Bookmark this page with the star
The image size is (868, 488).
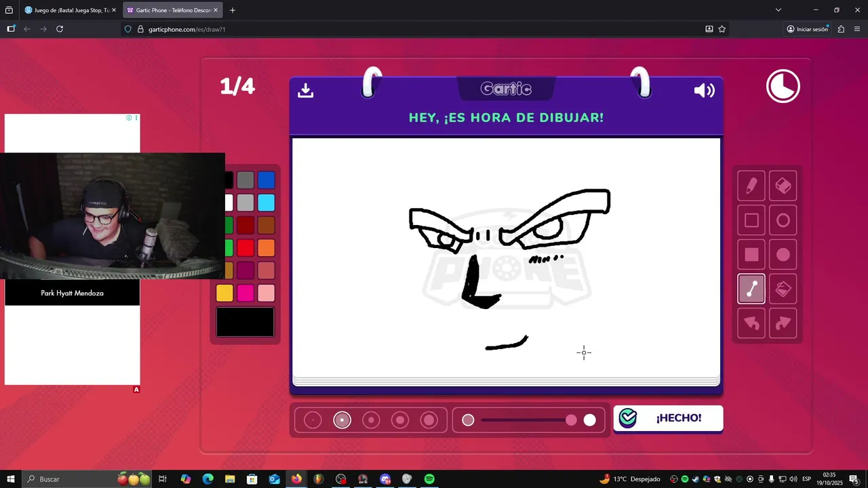point(722,29)
